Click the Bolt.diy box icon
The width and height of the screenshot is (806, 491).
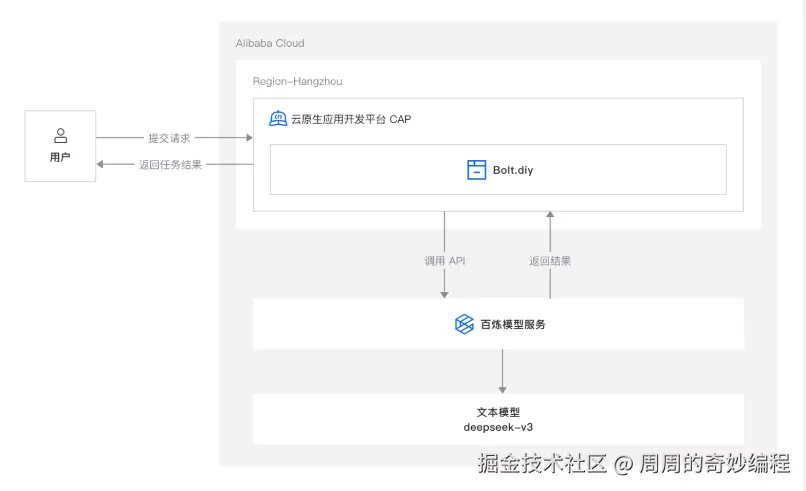coord(477,170)
